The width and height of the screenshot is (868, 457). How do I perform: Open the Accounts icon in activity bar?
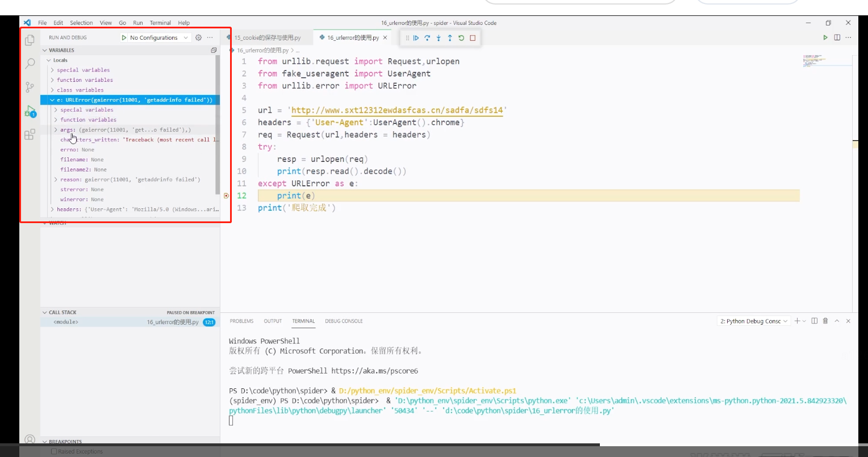30,440
